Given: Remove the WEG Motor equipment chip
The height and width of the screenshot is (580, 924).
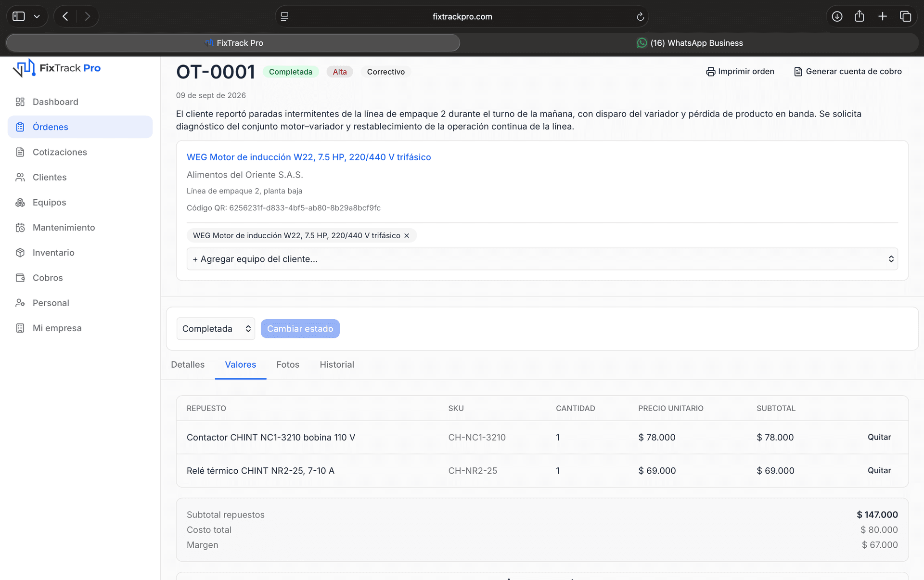Looking at the screenshot, I should coord(407,235).
